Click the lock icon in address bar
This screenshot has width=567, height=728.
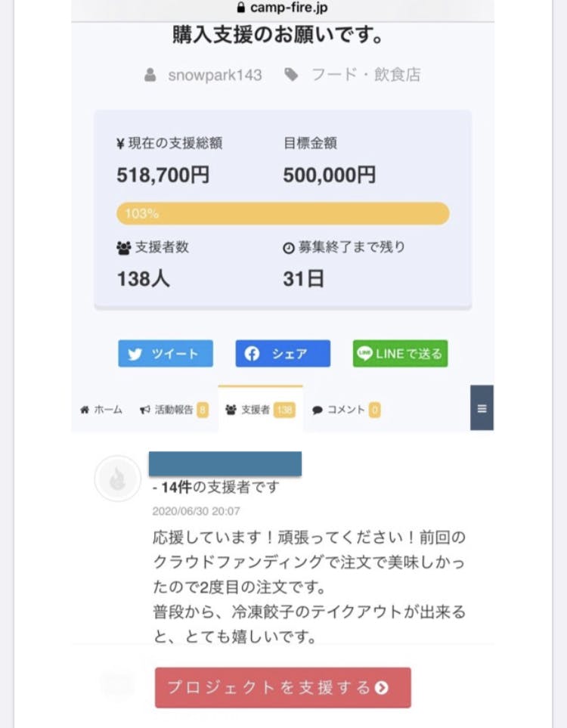(241, 8)
